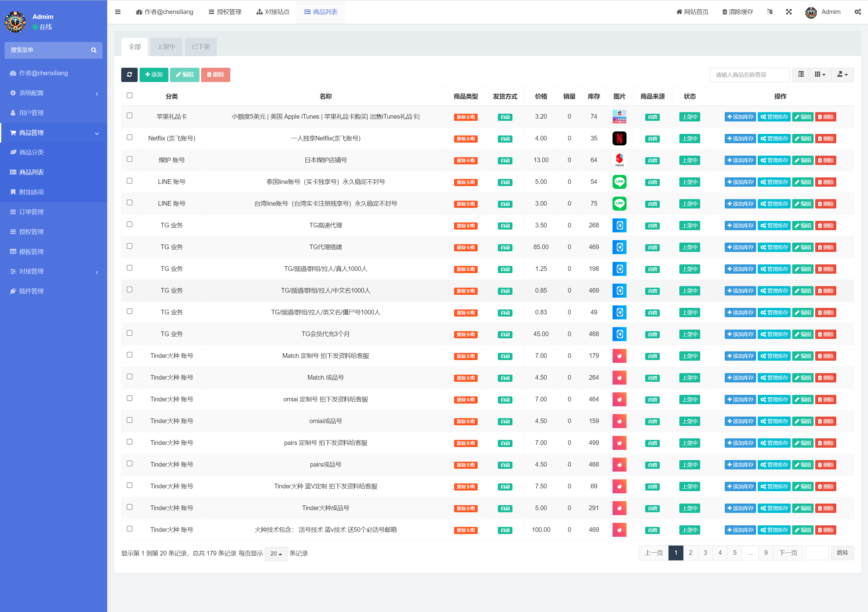Go to page 9 in pagination

click(766, 553)
